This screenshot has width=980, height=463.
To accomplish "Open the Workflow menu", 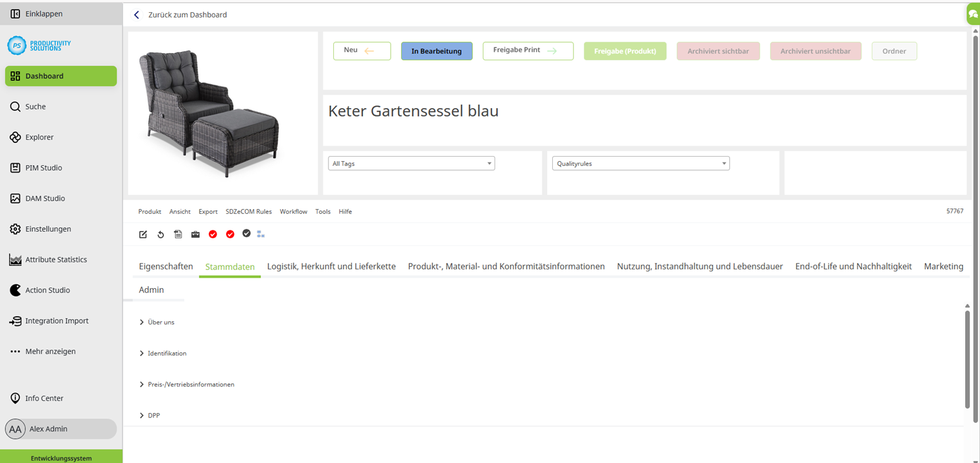I will tap(294, 211).
